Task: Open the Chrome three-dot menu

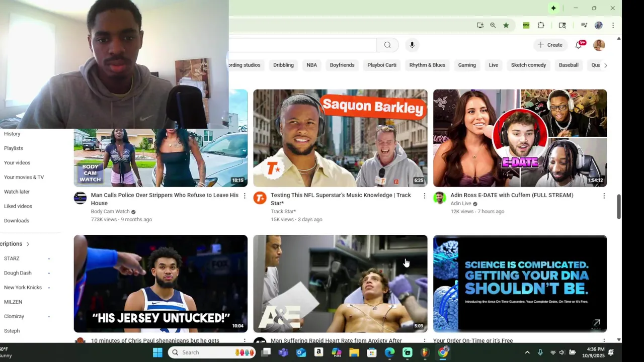Action: pos(613,25)
